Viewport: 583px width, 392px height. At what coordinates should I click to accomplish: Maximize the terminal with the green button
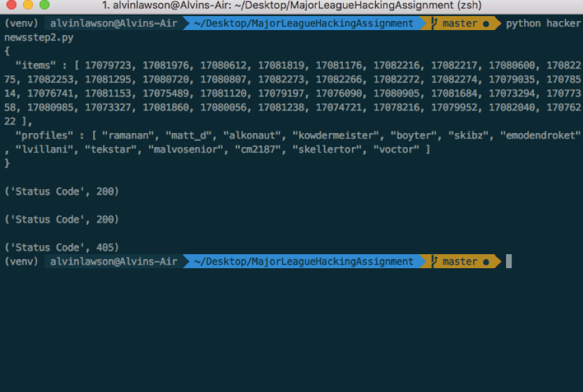click(x=45, y=4)
